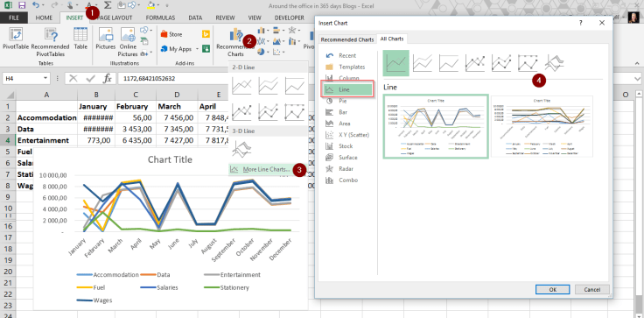The width and height of the screenshot is (644, 318).
Task: Click the Undo arrow icon
Action: point(36,6)
